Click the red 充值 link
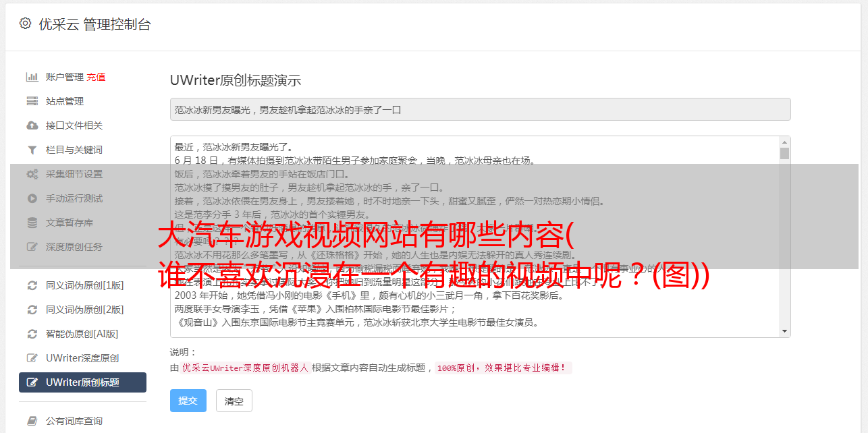This screenshot has width=868, height=433. [96, 77]
